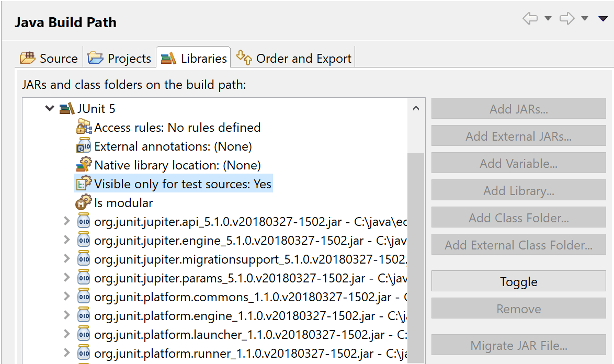
Task: Select 'Access rules: No rules defined' row
Action: point(177,128)
